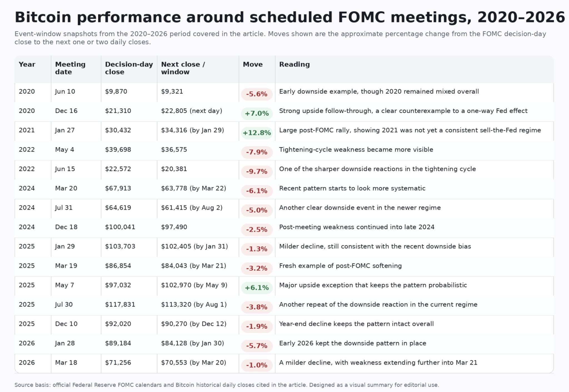Select the $117,831 close price cell
The height and width of the screenshot is (392, 569).
[x=120, y=305]
